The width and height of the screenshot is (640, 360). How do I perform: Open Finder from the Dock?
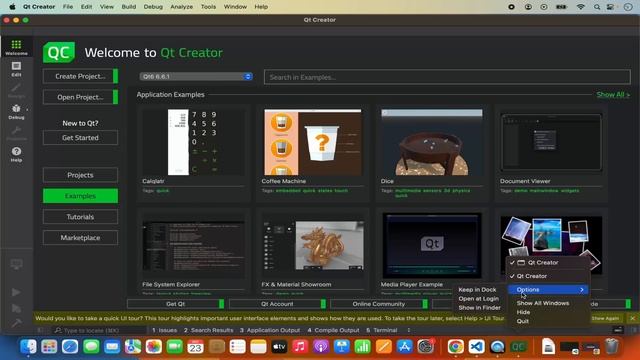(x=28, y=347)
